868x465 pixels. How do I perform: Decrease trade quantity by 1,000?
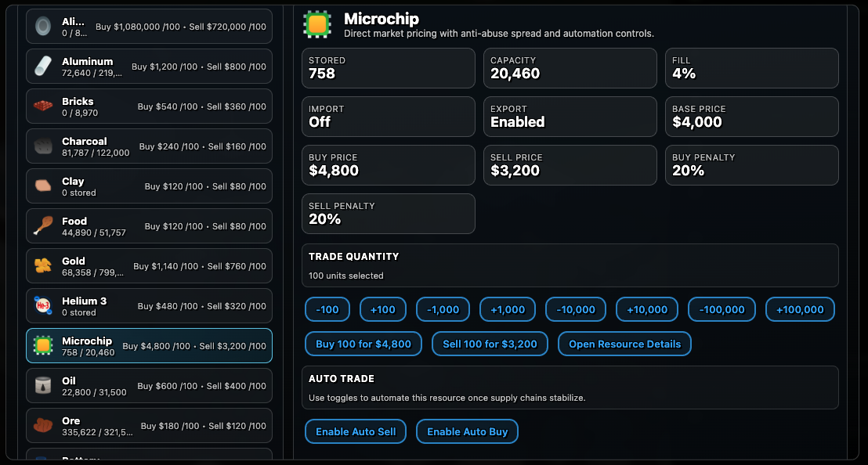point(443,309)
